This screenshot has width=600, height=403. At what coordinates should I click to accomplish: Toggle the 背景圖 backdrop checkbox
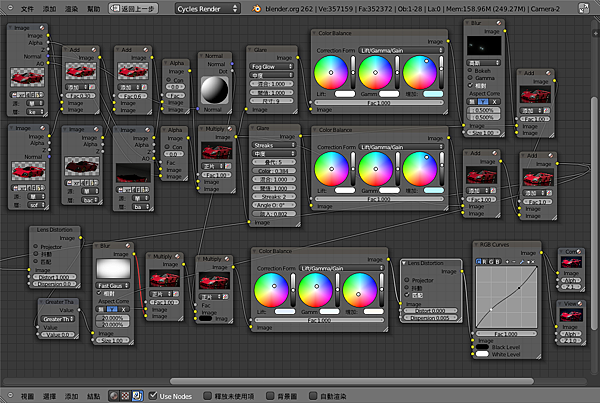(270, 395)
